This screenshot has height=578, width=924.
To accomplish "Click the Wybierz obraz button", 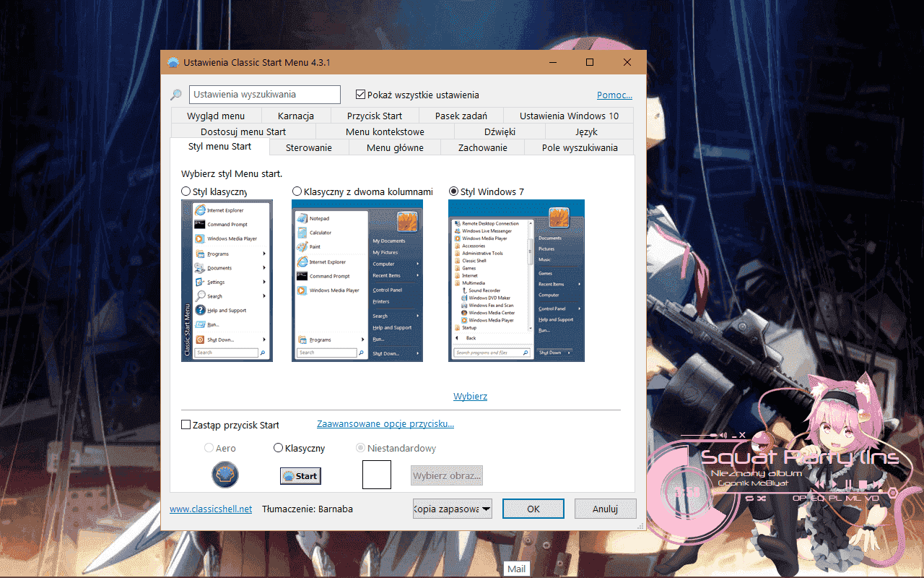I will tap(447, 475).
